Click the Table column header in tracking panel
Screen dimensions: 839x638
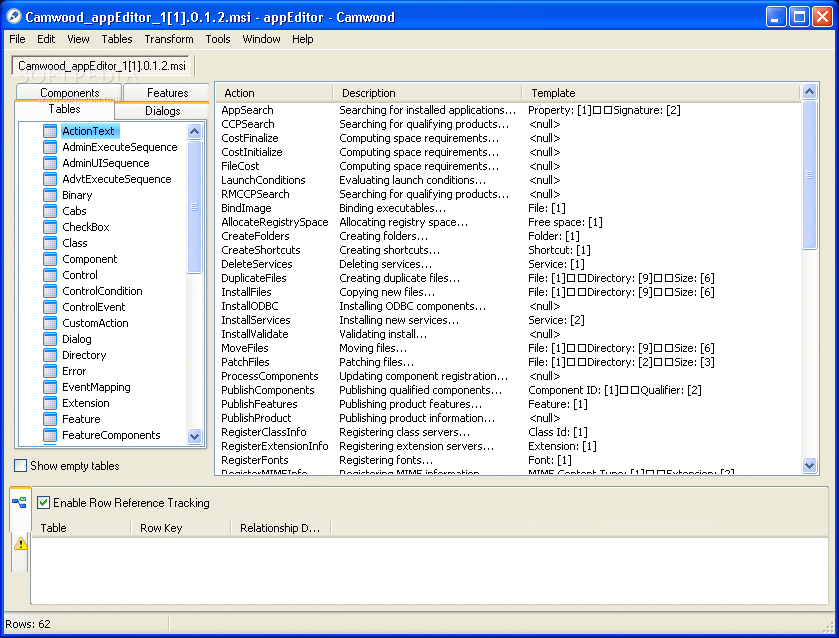click(81, 528)
